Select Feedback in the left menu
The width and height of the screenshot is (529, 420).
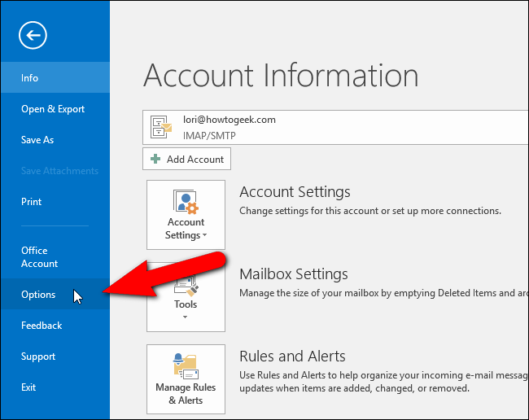click(x=42, y=326)
